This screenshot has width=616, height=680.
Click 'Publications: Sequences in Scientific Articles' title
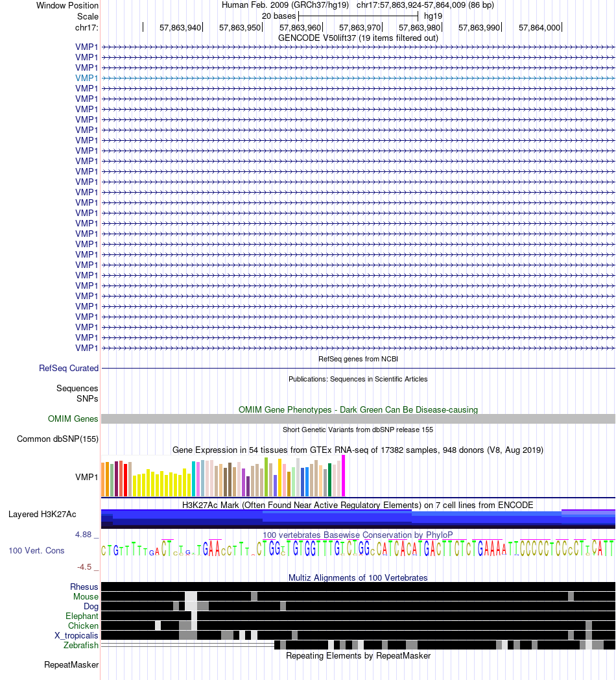(x=358, y=379)
